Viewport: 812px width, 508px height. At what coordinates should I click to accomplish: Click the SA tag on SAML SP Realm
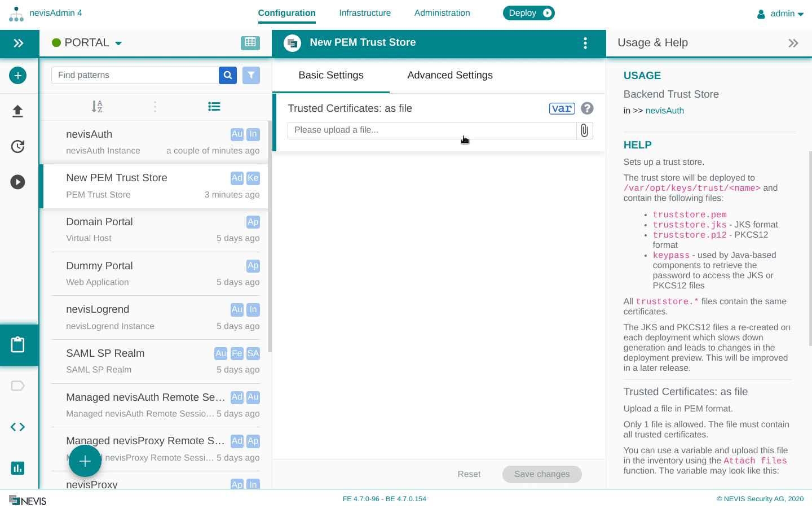(253, 353)
